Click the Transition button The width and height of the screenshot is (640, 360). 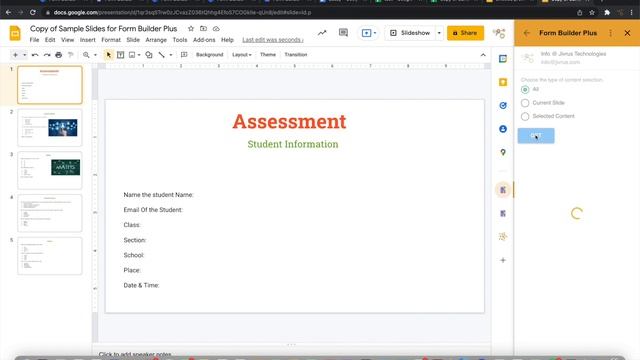click(296, 55)
